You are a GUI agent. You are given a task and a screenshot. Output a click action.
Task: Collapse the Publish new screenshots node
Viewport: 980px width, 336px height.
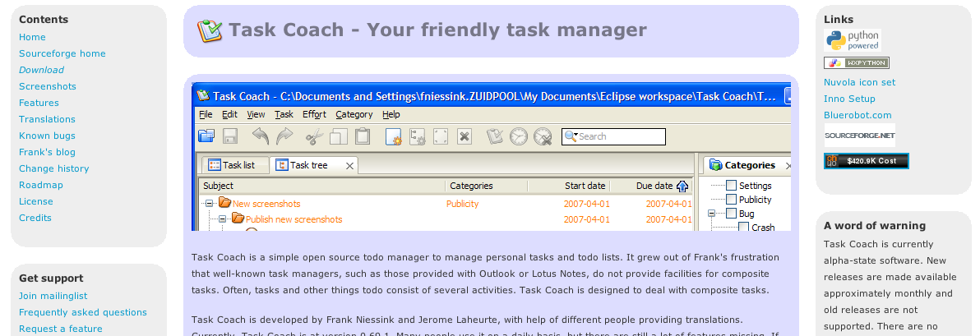(222, 219)
